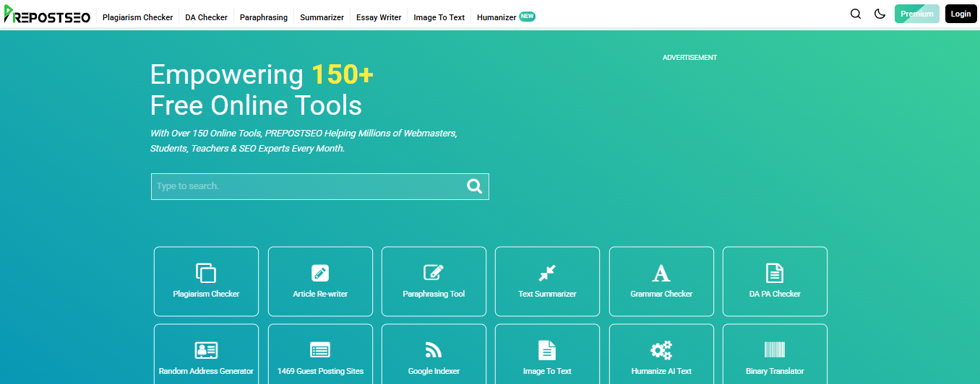Viewport: 980px width, 384px height.
Task: Click the Grammar Checker letter A icon
Action: (x=661, y=273)
